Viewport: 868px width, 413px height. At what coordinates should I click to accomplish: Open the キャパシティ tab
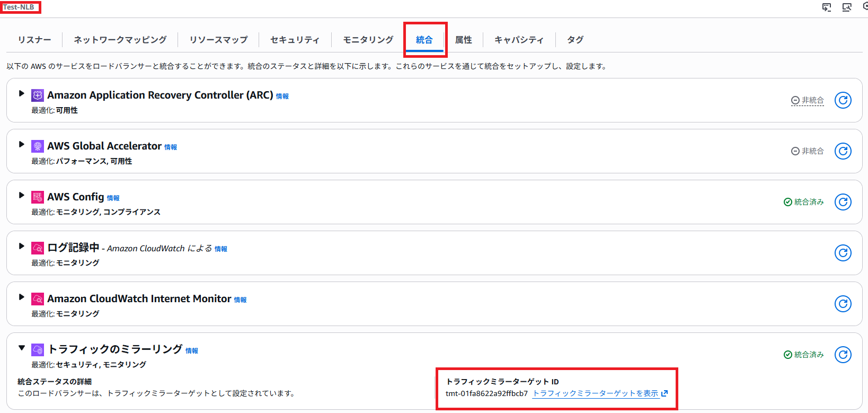(519, 40)
